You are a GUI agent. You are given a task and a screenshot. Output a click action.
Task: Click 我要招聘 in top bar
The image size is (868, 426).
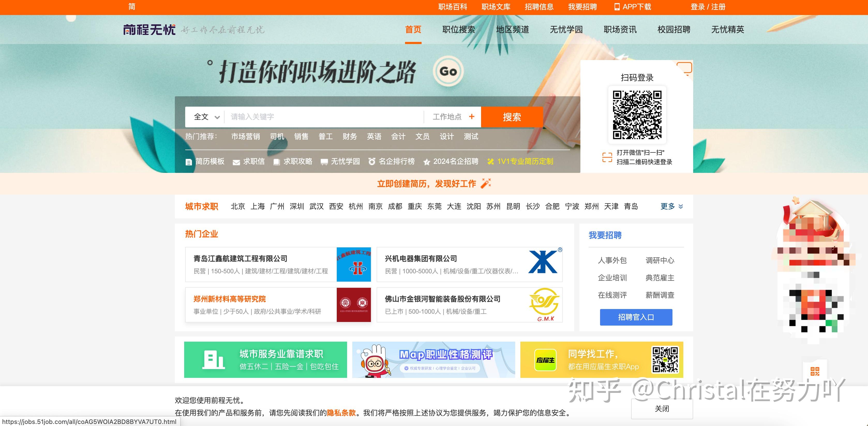582,7
